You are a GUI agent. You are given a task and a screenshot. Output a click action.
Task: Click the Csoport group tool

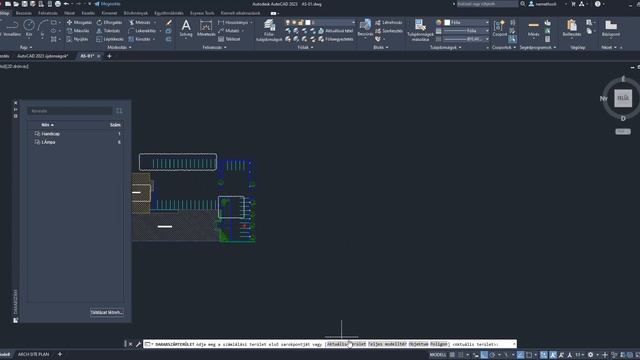499,28
